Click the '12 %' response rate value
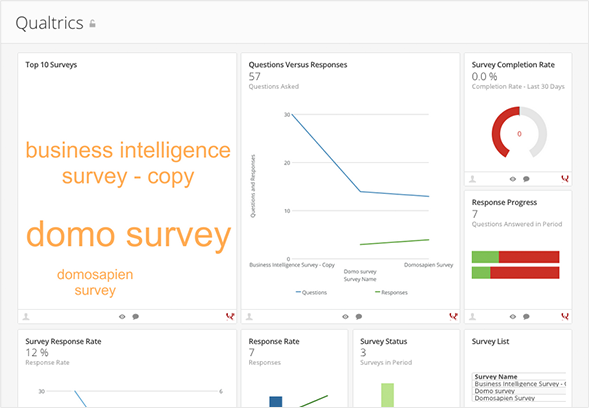This screenshot has height=408, width=589. point(37,352)
